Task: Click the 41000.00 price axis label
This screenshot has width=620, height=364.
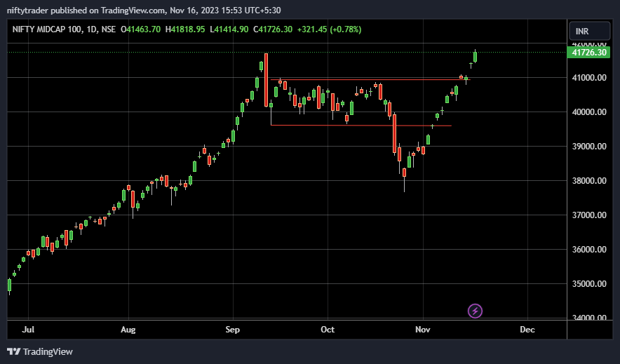Action: pyautogui.click(x=588, y=77)
